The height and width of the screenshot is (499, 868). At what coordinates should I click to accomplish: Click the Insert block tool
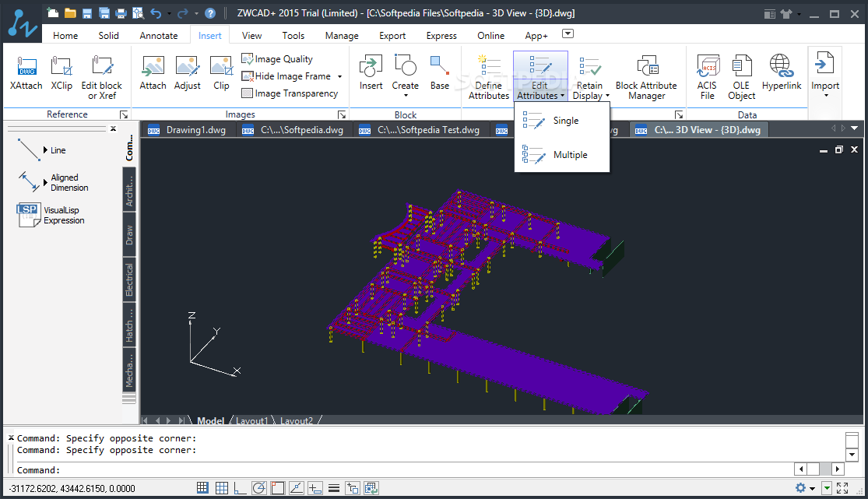tap(371, 73)
